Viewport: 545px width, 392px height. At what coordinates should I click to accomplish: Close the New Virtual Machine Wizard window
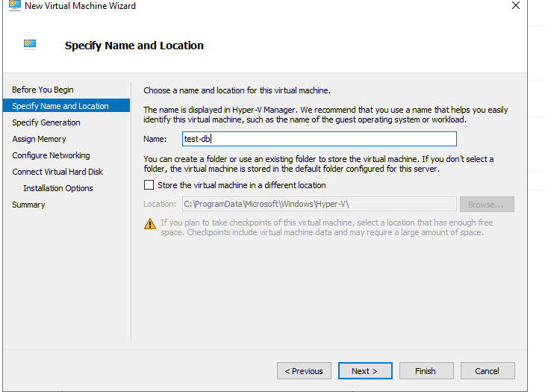pos(515,6)
